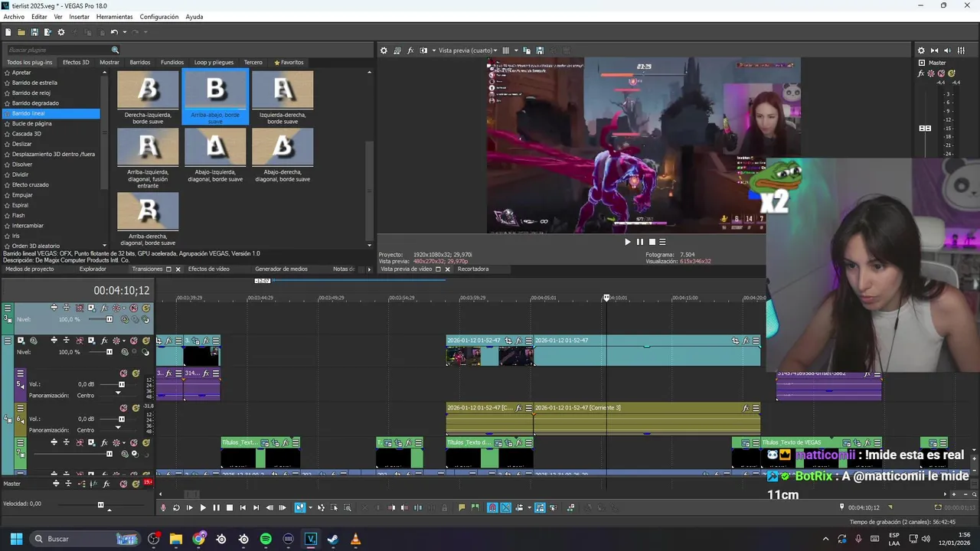The height and width of the screenshot is (551, 980).
Task: Open the auto ripple mode dropdown arrow
Action: 528,507
